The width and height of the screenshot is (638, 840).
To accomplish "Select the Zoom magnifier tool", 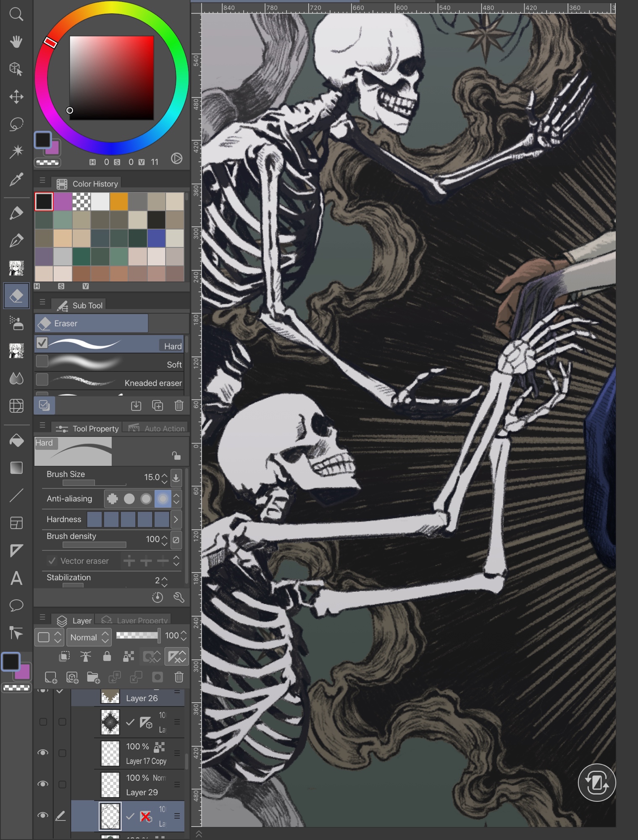I will tap(16, 15).
